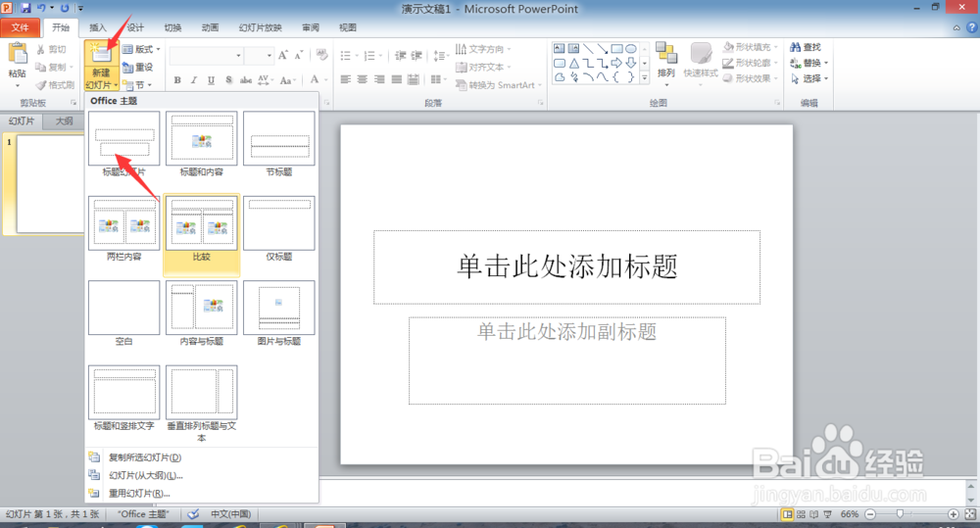Choose the Picture with Caption (图片与标题) layout

[x=278, y=313]
